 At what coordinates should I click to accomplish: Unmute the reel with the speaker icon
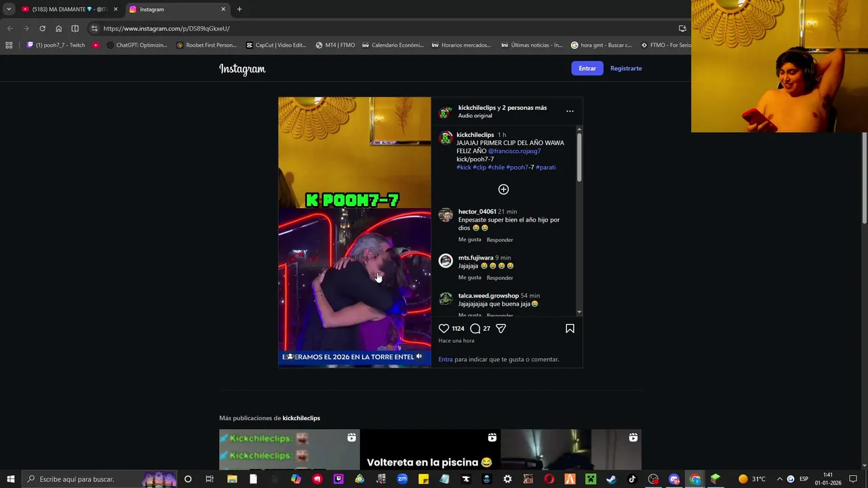coord(419,357)
